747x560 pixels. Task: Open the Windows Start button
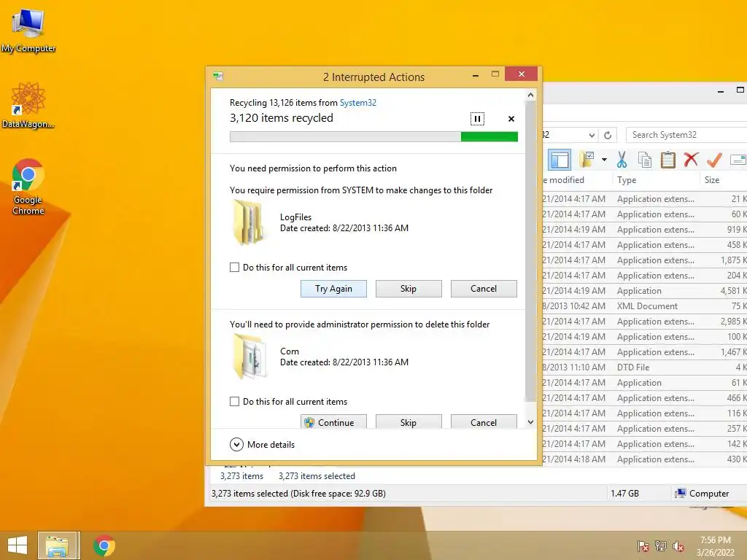(18, 545)
